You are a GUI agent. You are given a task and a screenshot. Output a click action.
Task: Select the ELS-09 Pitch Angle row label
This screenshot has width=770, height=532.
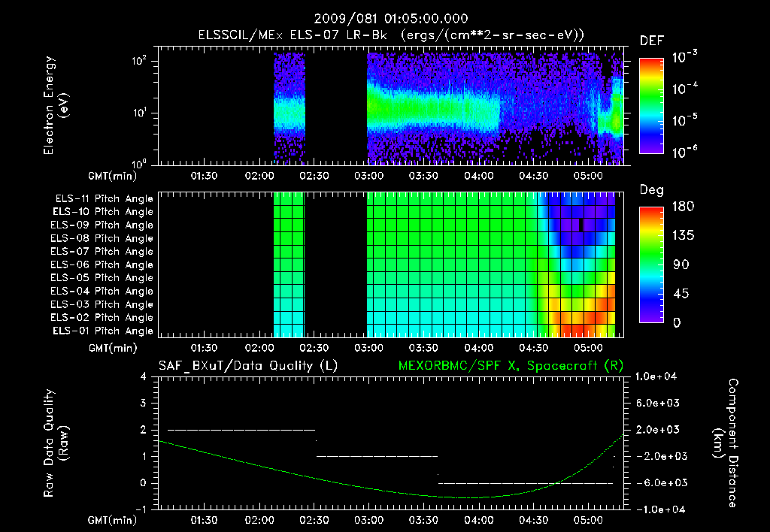102,225
